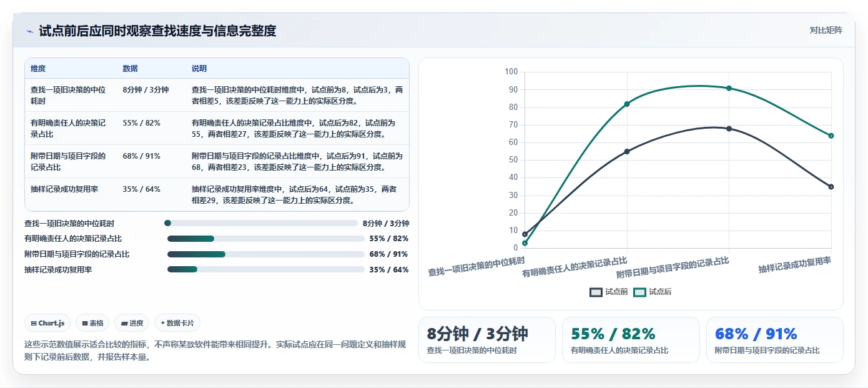Click the progress value 55% / 82% beside its bar

pos(389,239)
